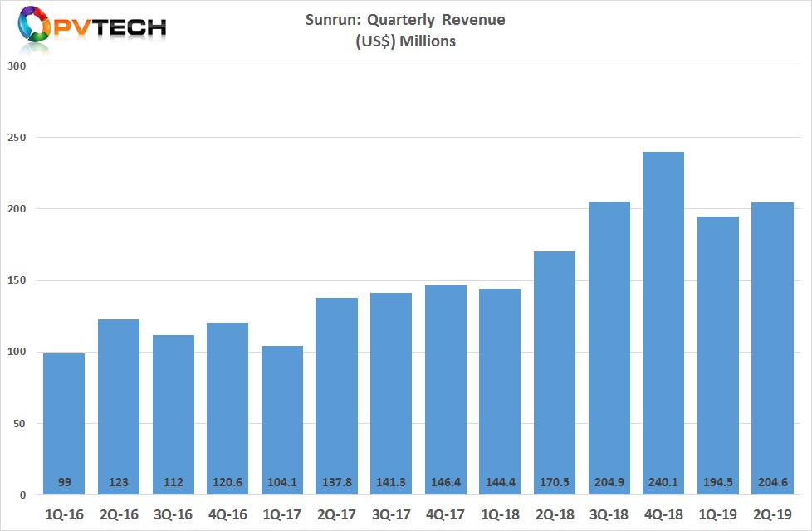The width and height of the screenshot is (812, 531).
Task: Select the revenue bar above 2Q-18
Action: (x=555, y=373)
